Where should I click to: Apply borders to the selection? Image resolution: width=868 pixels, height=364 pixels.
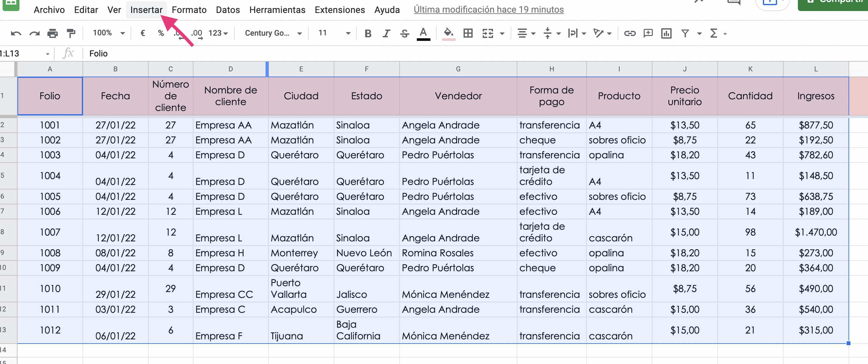click(468, 33)
